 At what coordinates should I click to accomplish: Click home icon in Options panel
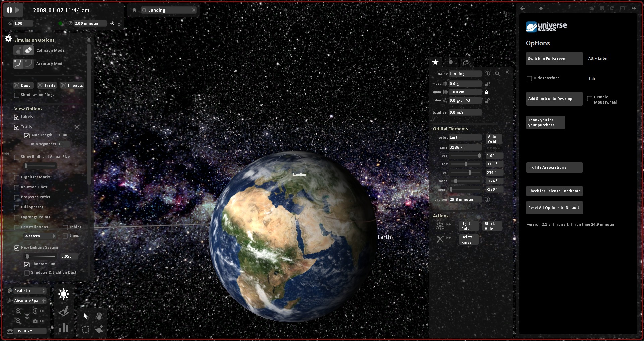[541, 8]
